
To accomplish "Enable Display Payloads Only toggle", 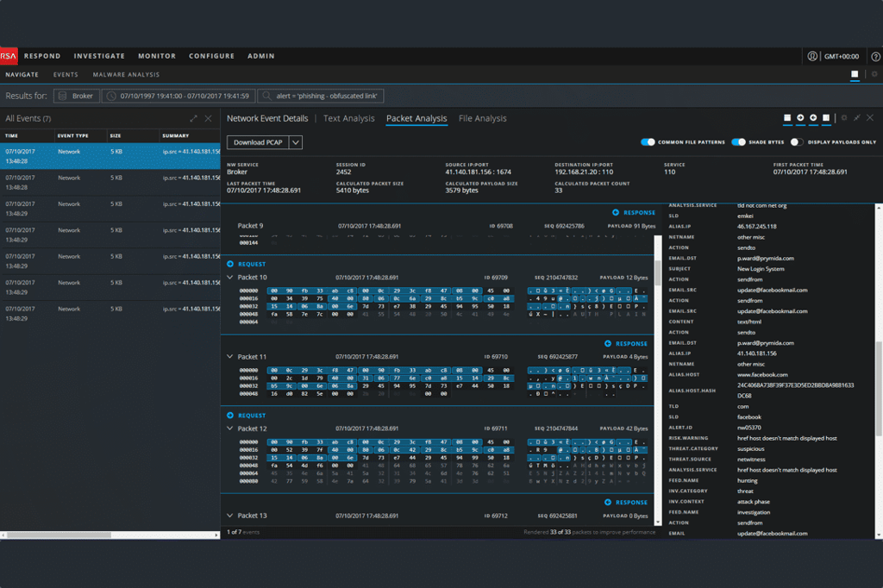I will [x=796, y=142].
